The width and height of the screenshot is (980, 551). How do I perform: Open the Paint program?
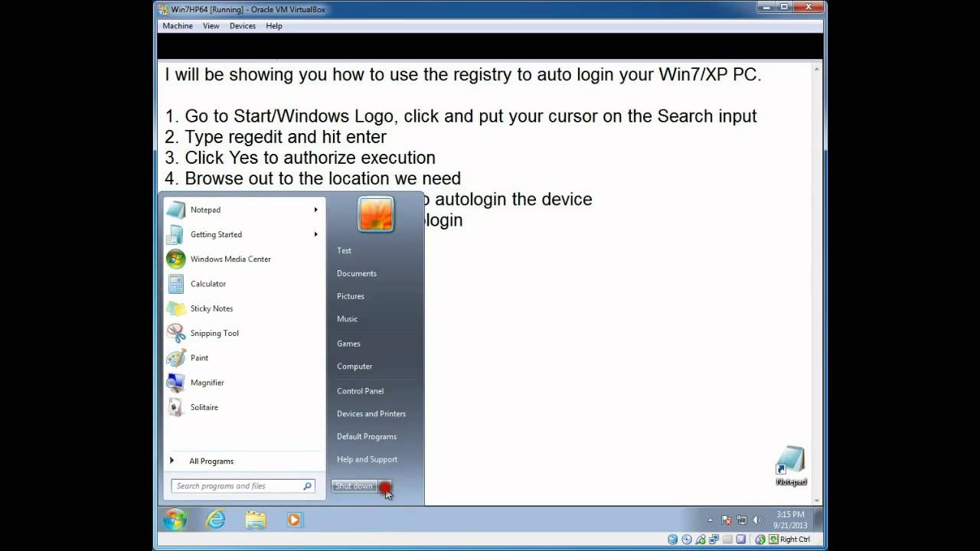[243, 357]
